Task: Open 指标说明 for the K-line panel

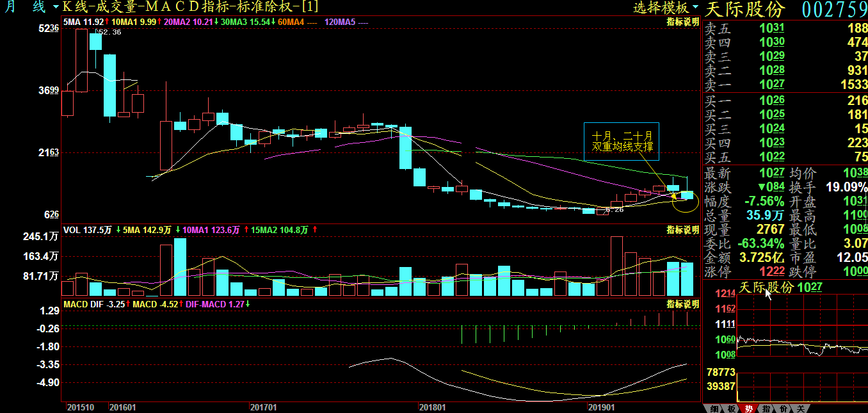Action: [x=683, y=22]
